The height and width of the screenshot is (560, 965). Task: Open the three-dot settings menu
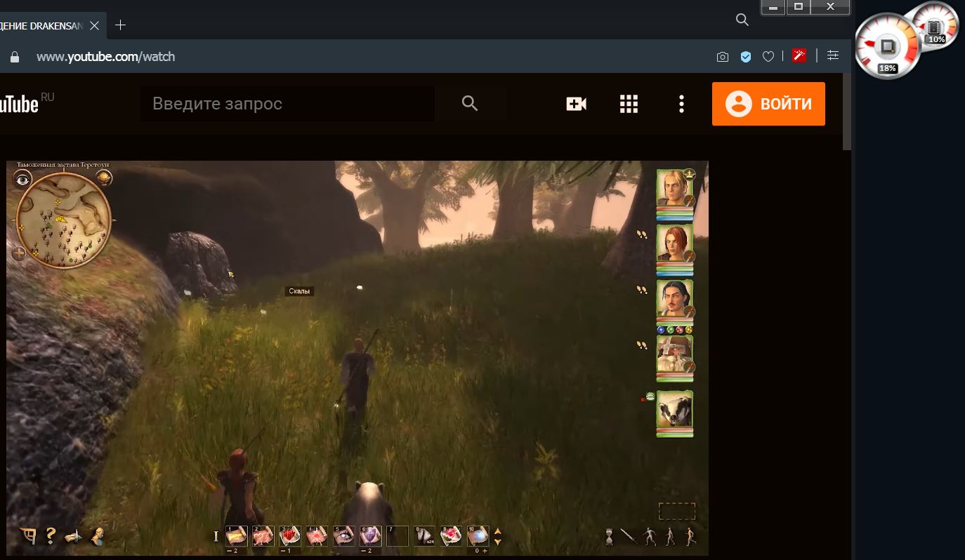coord(681,104)
